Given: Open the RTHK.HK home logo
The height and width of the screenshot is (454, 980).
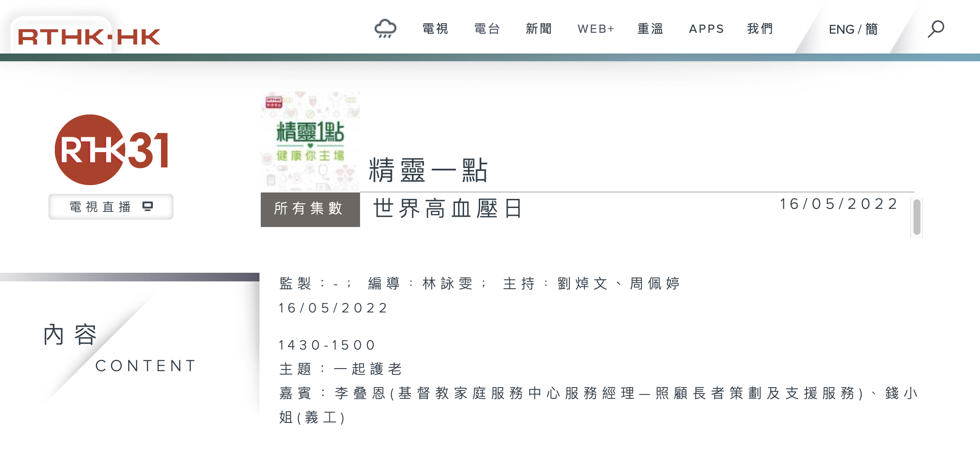Looking at the screenshot, I should coord(89,37).
